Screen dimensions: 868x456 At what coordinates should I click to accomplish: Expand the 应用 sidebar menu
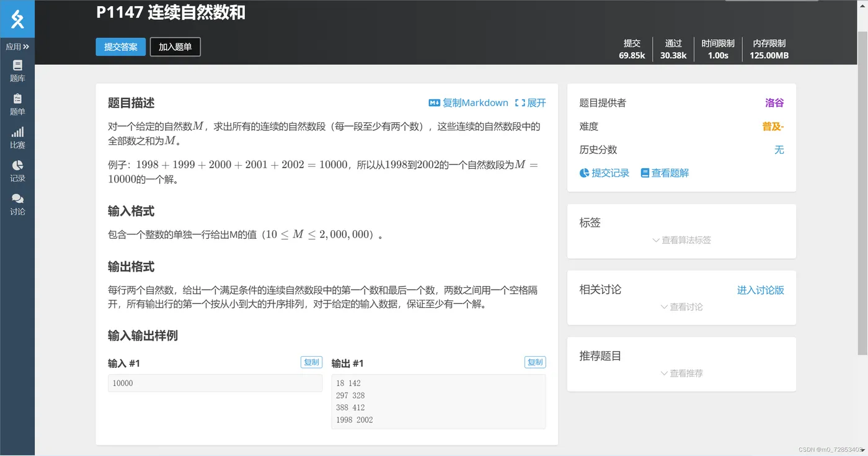pyautogui.click(x=17, y=47)
